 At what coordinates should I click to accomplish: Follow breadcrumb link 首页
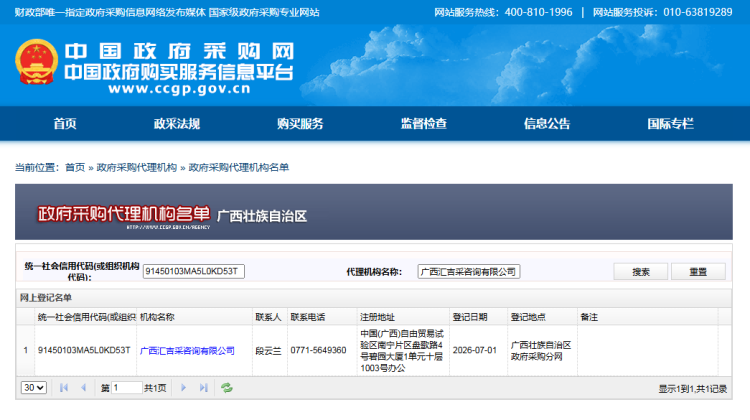(x=75, y=167)
